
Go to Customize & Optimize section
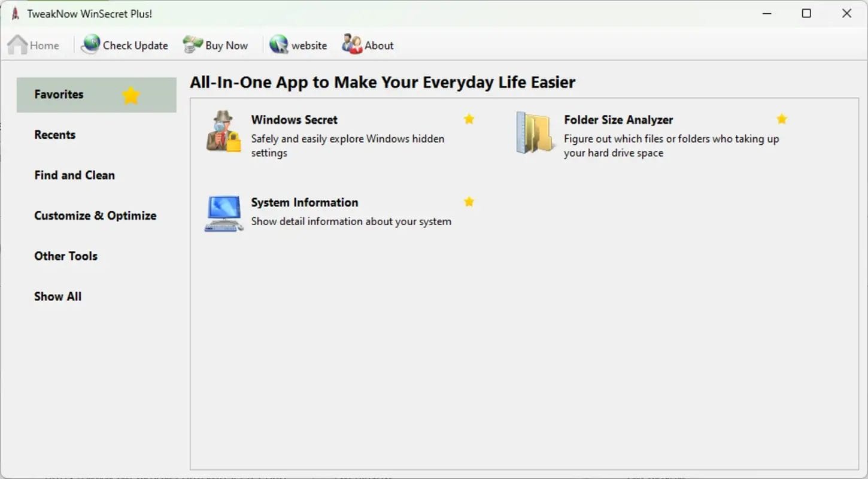(95, 216)
